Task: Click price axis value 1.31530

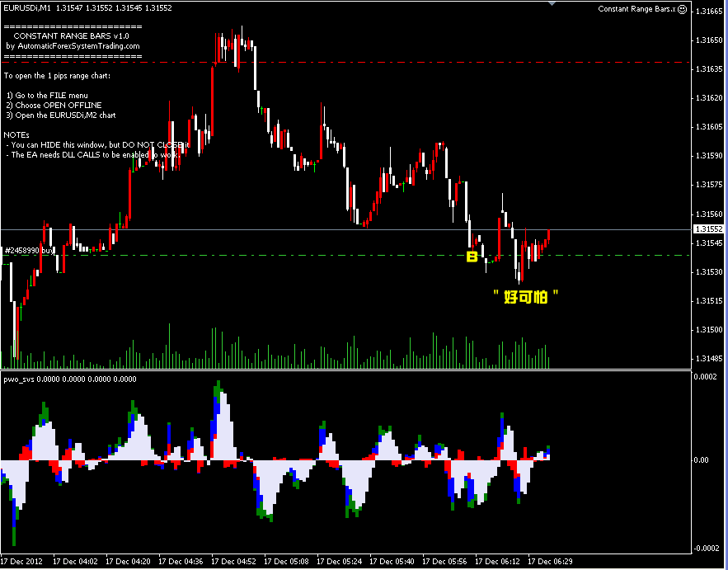Action: click(709, 271)
